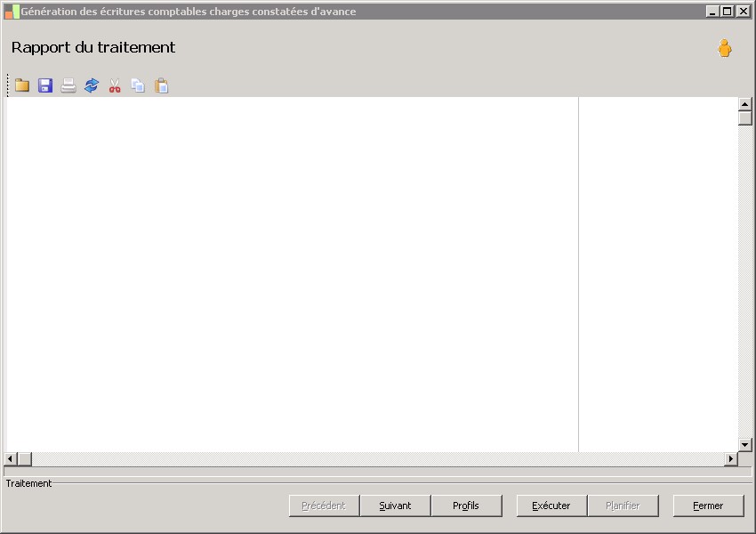Click the vertical scrollbar up arrow

(745, 104)
